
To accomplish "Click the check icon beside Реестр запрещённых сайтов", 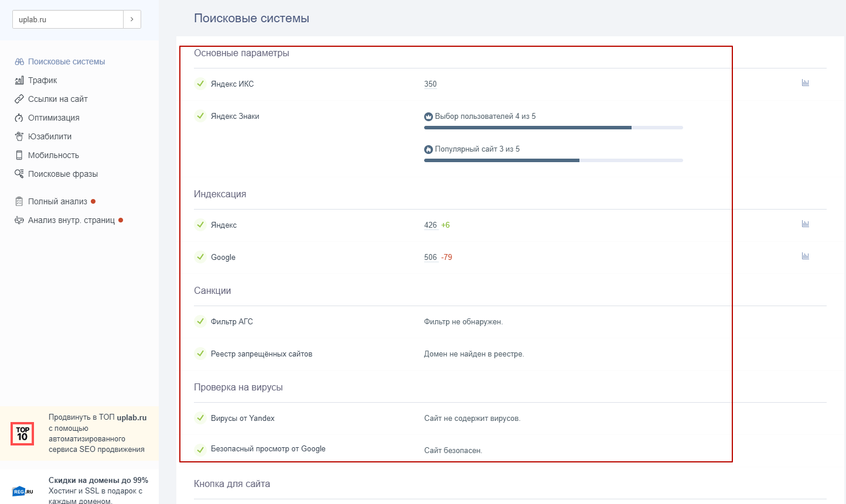I will pos(199,354).
